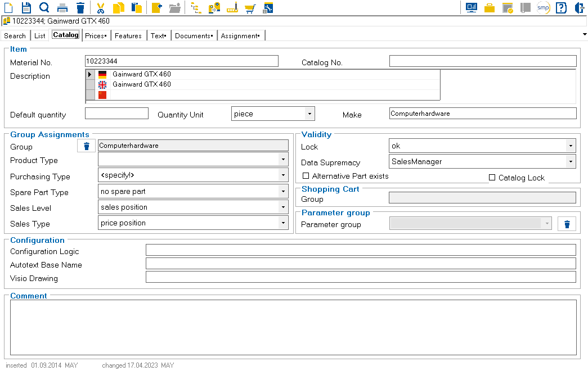Click the Make field containing Computerhardware
Viewport: 588px width, 371px height.
tap(483, 114)
